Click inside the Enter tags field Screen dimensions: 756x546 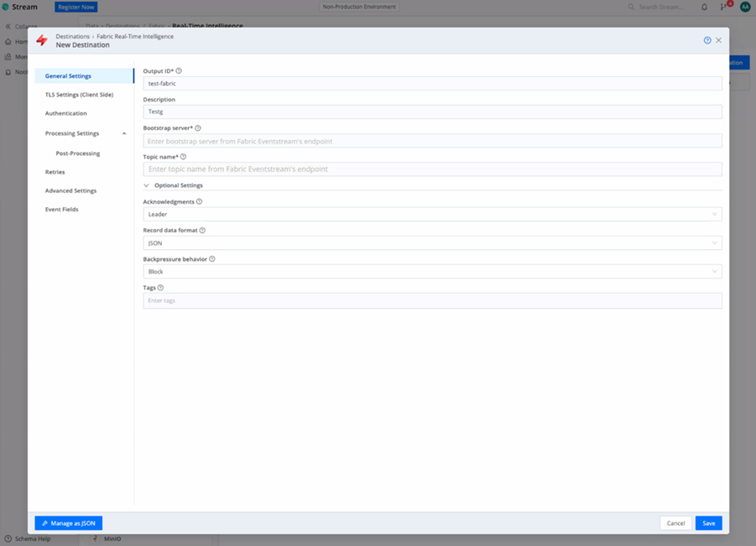coord(432,299)
